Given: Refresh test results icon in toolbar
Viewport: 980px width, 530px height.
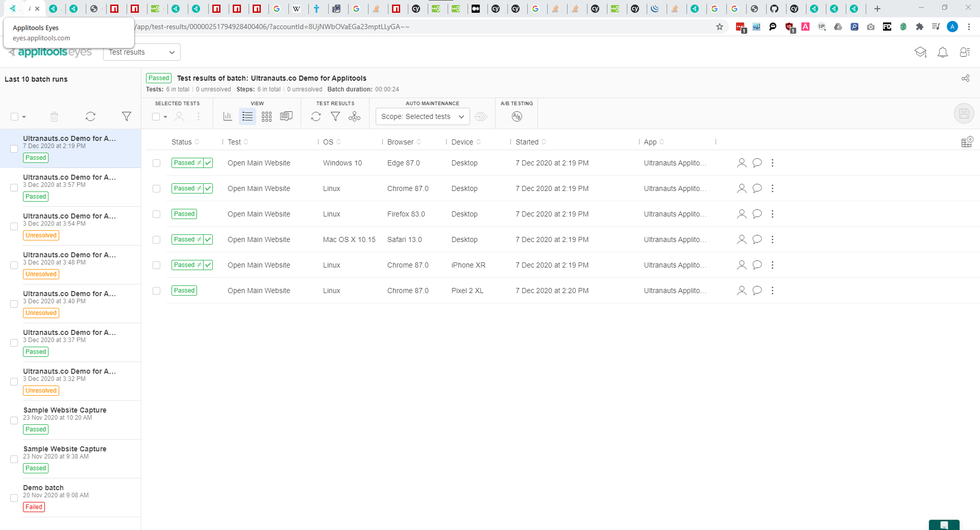Looking at the screenshot, I should 316,116.
